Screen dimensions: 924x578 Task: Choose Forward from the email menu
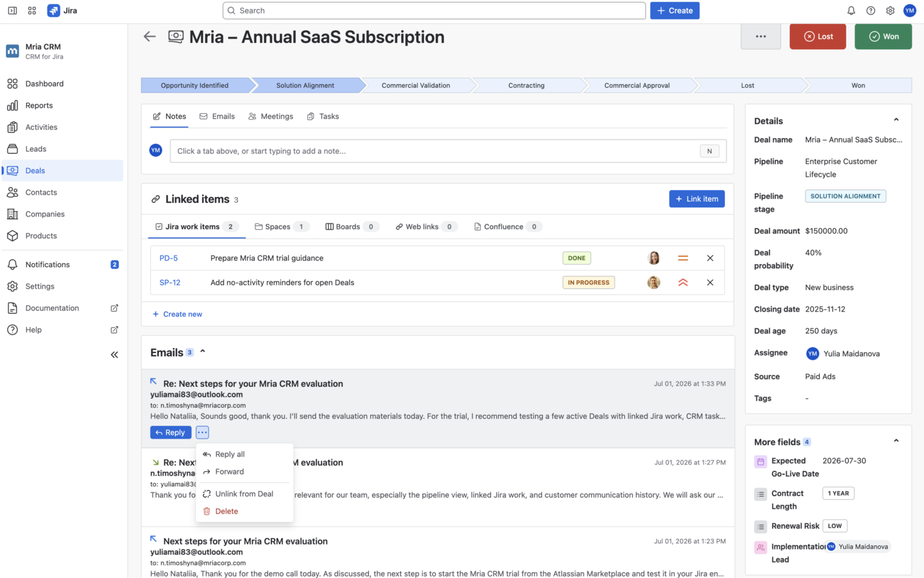click(x=244, y=471)
